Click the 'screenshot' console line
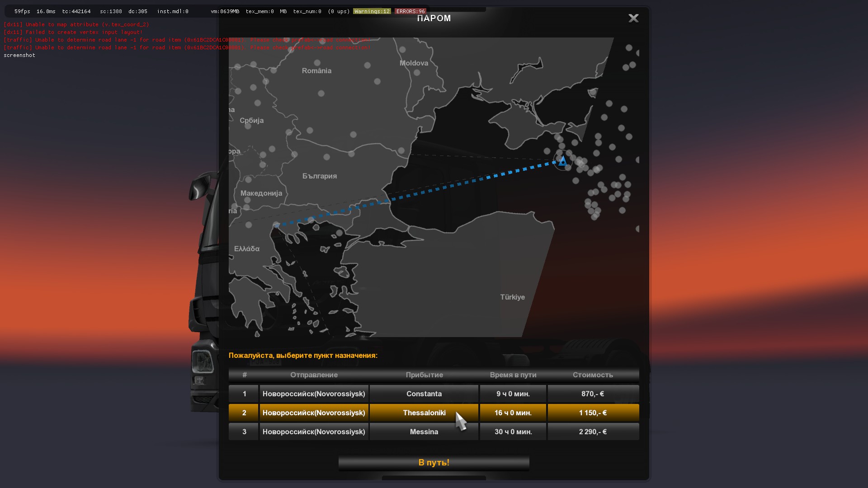868x488 pixels. click(x=19, y=55)
